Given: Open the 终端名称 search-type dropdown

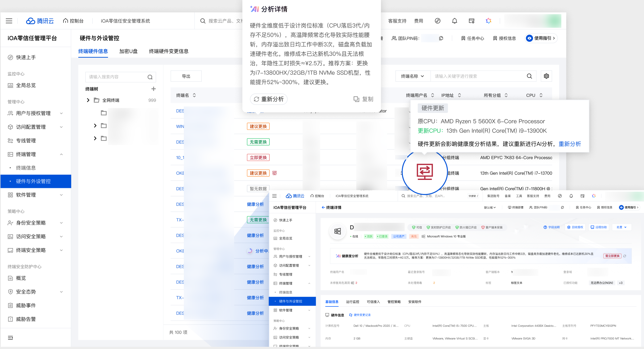Looking at the screenshot, I should pos(412,76).
